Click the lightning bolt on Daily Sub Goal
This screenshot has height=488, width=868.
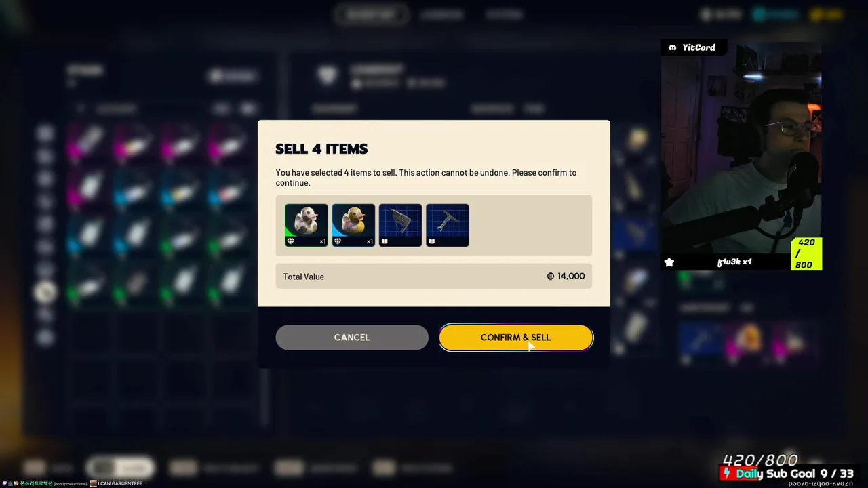click(x=727, y=474)
